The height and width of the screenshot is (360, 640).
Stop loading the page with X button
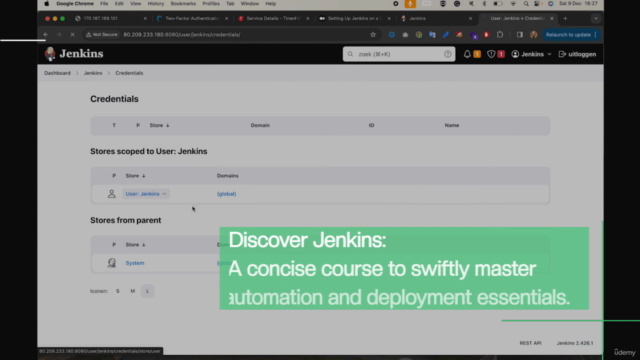coord(72,35)
